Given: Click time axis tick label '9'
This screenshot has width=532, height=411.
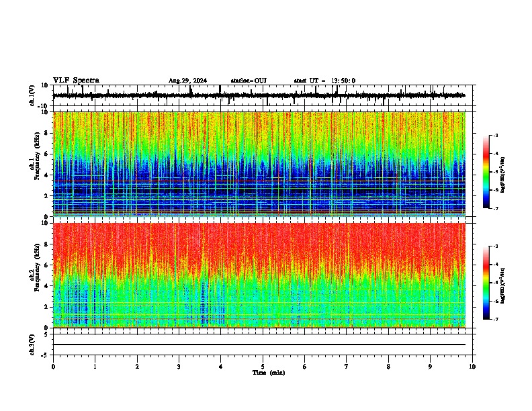Looking at the screenshot, I should coord(430,367).
